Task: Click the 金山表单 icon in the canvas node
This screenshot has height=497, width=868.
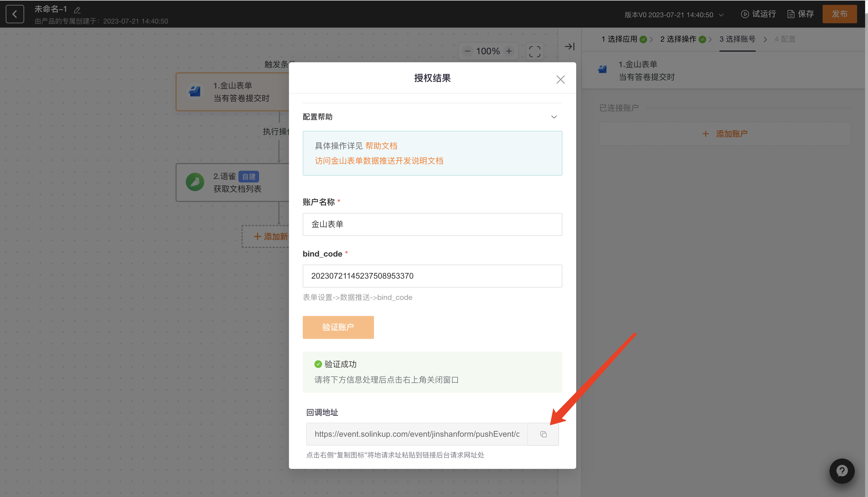Action: point(195,92)
